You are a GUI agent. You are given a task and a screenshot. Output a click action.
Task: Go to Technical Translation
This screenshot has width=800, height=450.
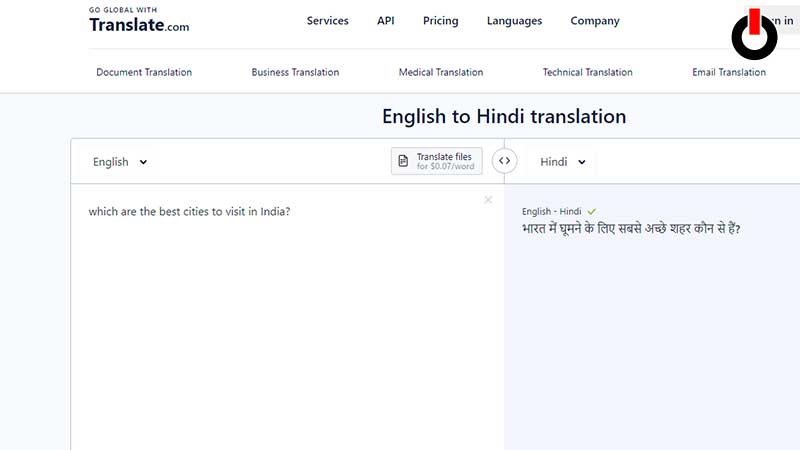(587, 72)
